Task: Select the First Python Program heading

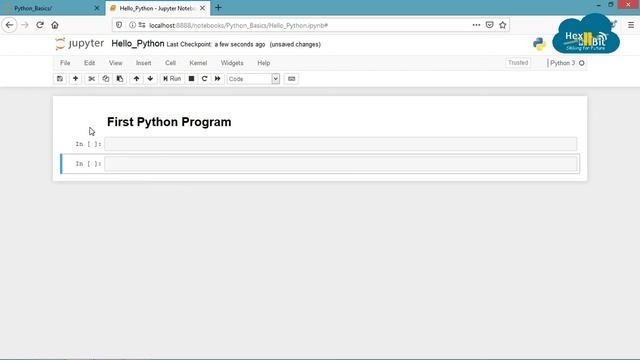Action: coord(169,122)
